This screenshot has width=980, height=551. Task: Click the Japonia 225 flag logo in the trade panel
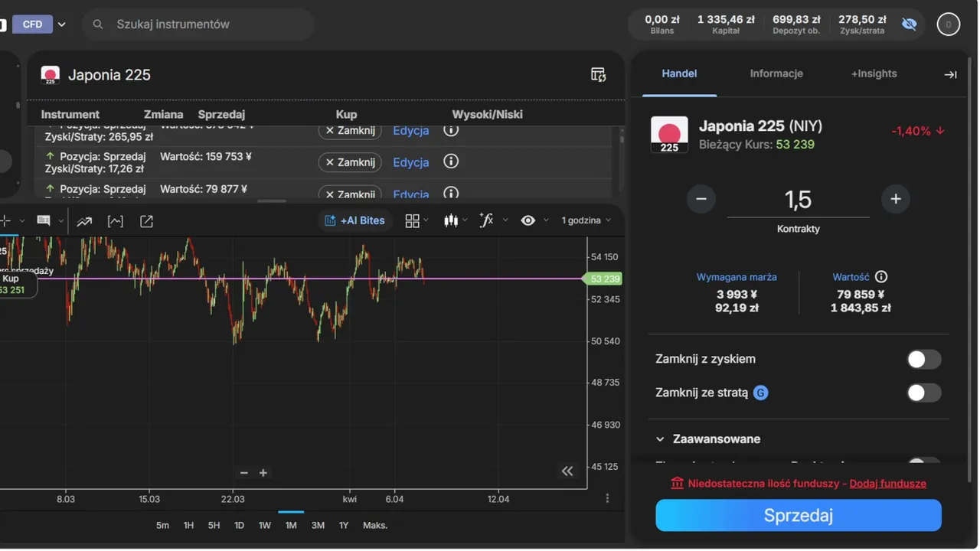669,135
